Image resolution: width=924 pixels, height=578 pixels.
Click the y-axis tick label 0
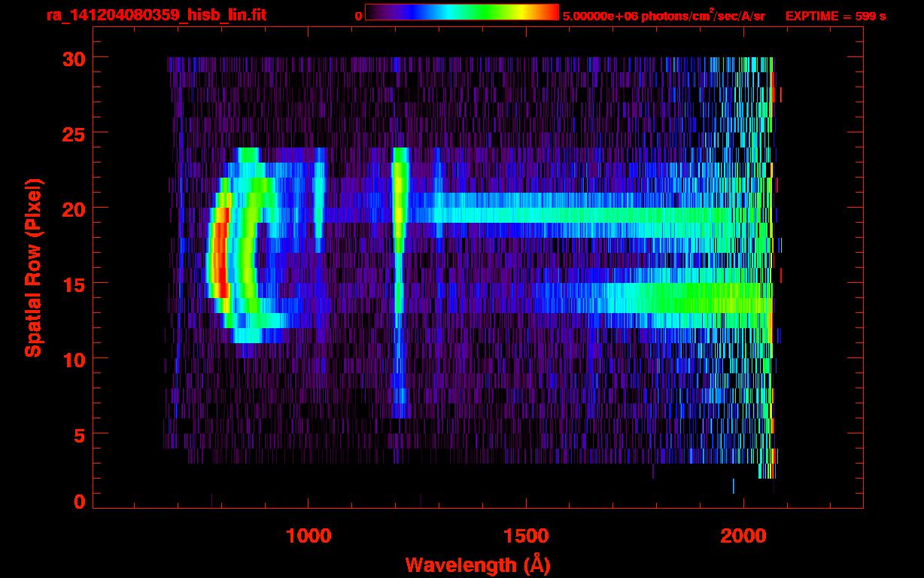(78, 502)
